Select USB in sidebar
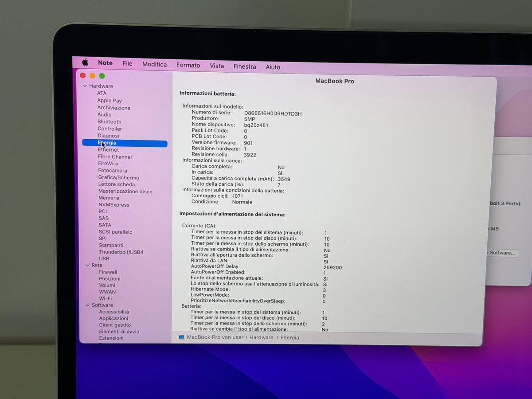The image size is (532, 399). coord(104,258)
